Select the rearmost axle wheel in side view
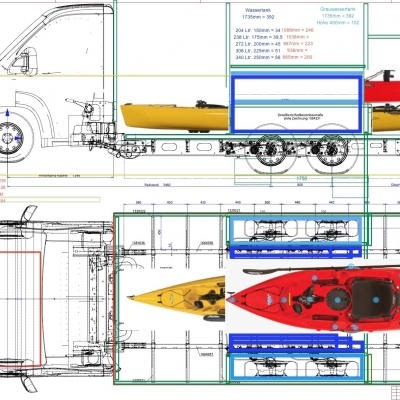 tap(332, 149)
